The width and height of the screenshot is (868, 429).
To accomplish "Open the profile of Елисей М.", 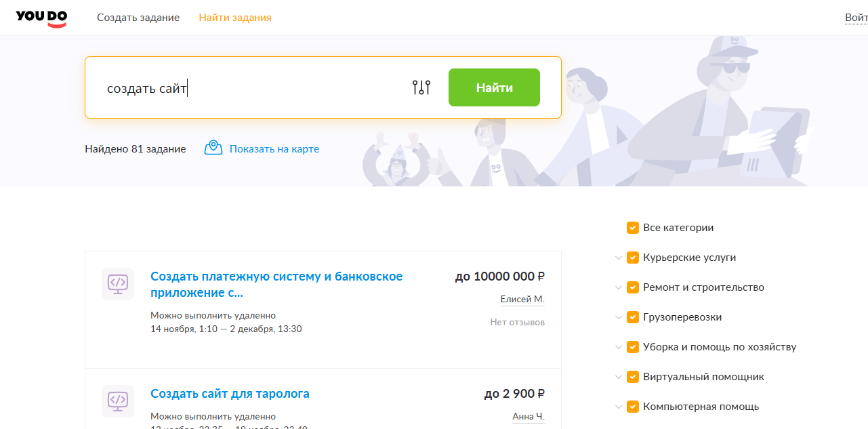I will [x=522, y=300].
